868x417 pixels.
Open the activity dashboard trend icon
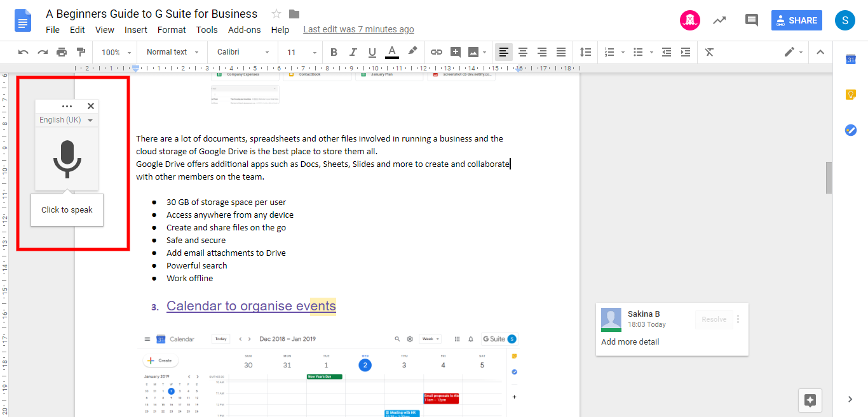719,20
